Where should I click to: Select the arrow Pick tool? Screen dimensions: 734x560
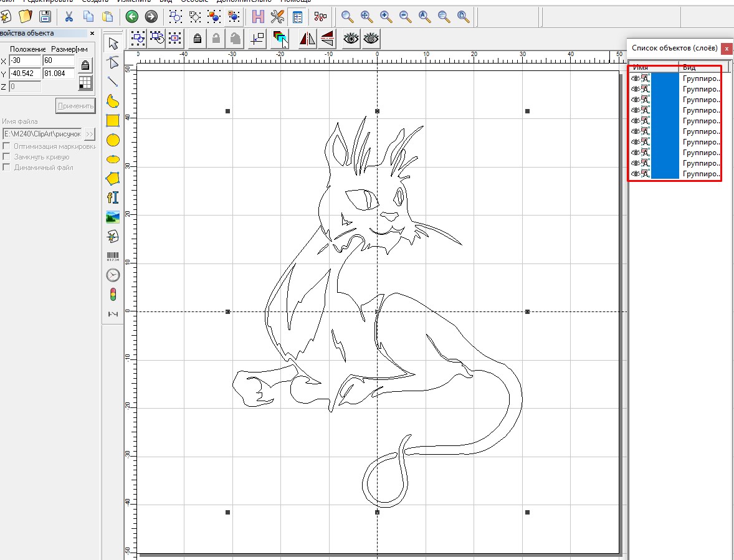point(113,43)
